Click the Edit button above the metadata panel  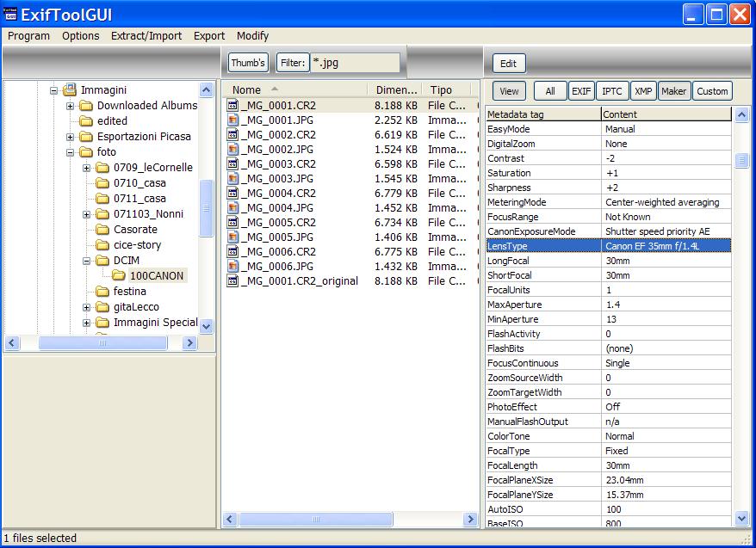(x=508, y=63)
